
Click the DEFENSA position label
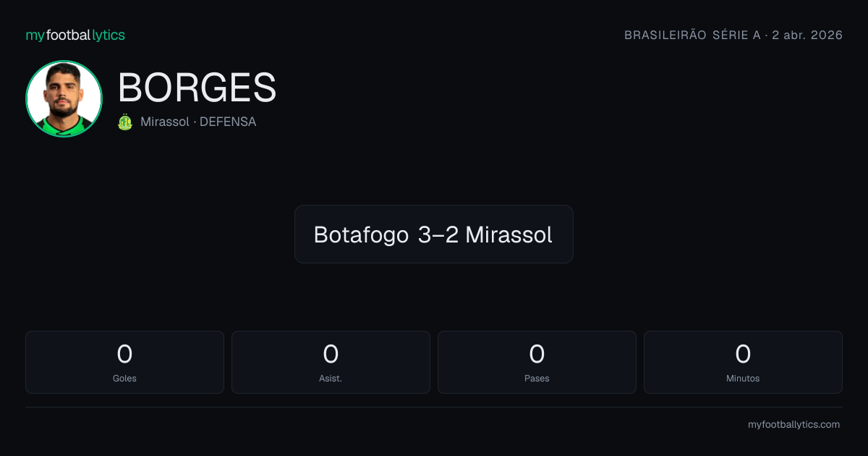[228, 122]
